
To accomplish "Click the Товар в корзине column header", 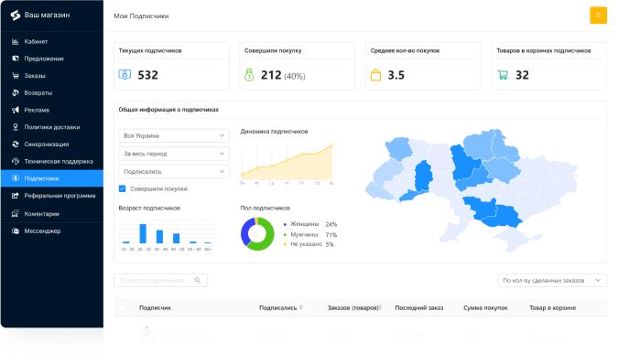I will 553,307.
